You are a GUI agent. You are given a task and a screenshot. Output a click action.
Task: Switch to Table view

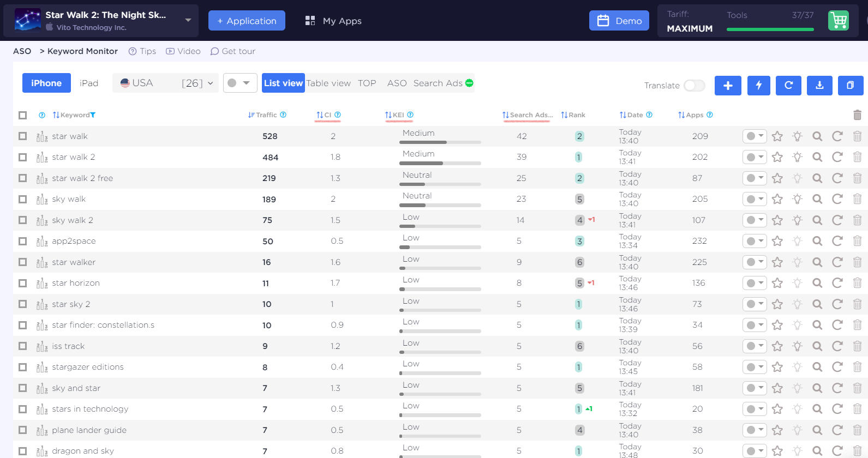[328, 83]
